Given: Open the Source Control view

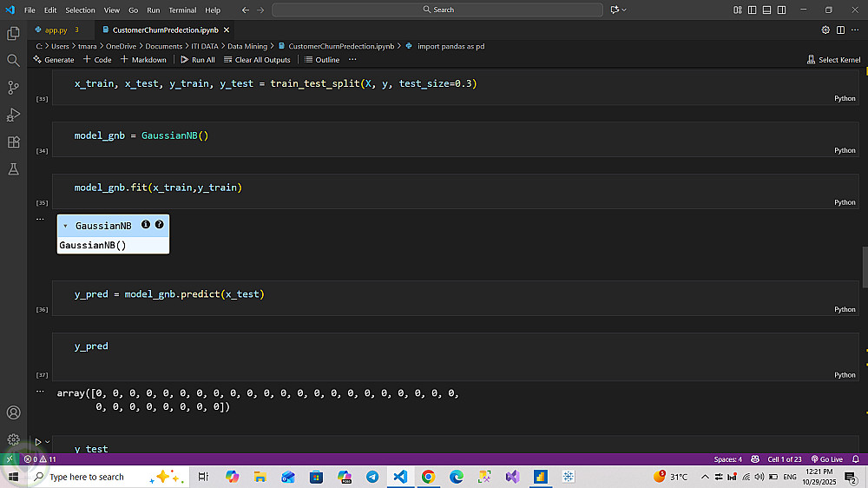Looking at the screenshot, I should [x=13, y=88].
